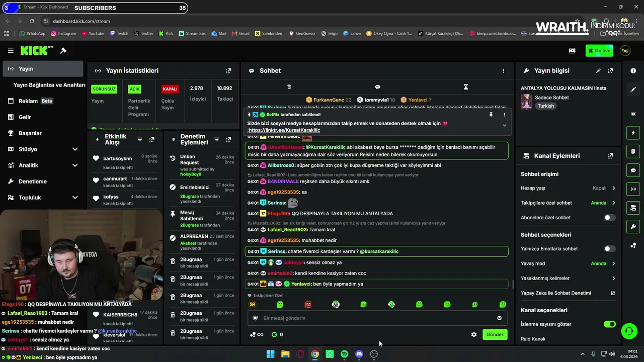Select Yayın in the left sidebar
This screenshot has width=644, height=362.
click(x=43, y=69)
